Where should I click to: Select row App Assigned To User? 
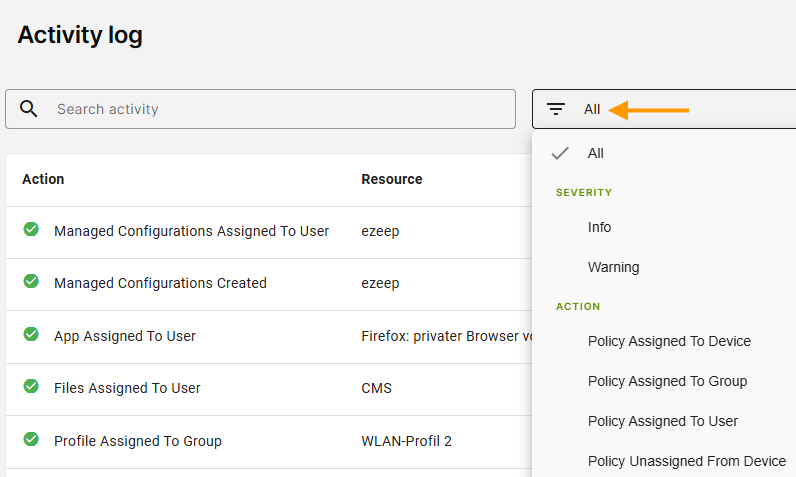click(x=269, y=336)
